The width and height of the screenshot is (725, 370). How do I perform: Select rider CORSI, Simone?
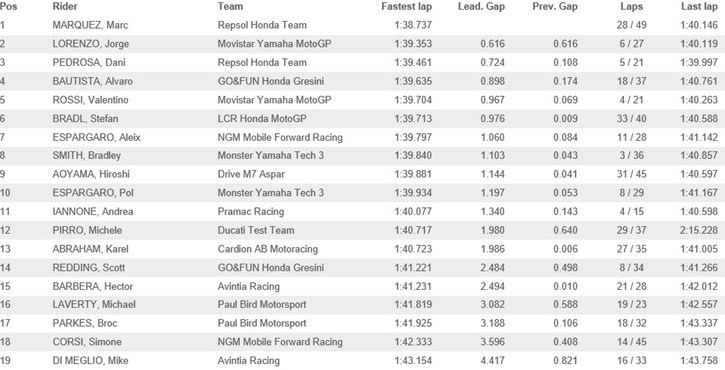tap(87, 342)
